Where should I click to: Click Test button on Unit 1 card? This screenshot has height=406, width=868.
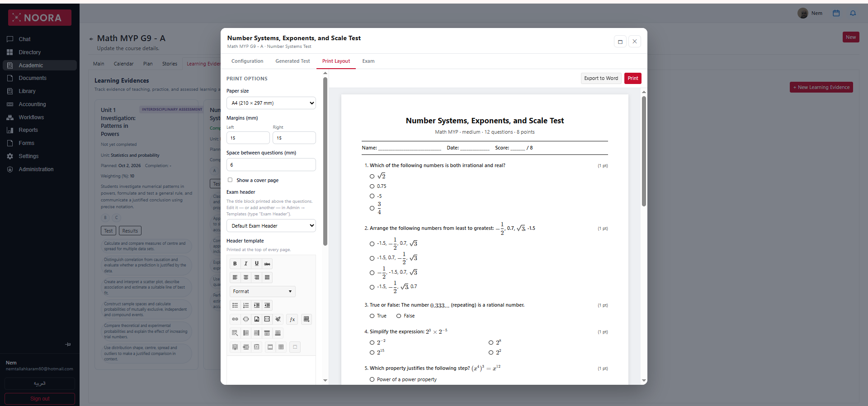[108, 231]
